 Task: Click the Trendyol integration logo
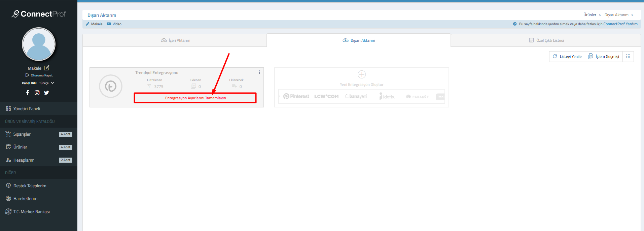point(111,87)
